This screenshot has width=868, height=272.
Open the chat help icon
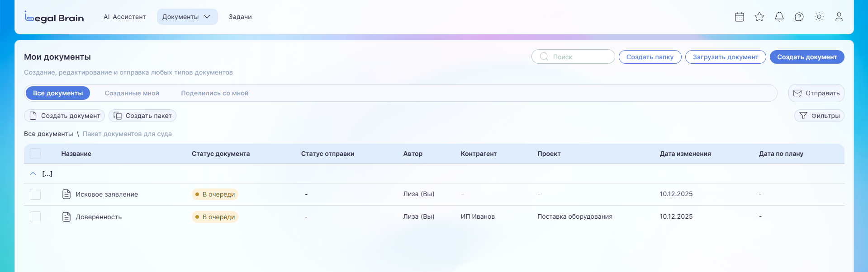[x=799, y=17]
